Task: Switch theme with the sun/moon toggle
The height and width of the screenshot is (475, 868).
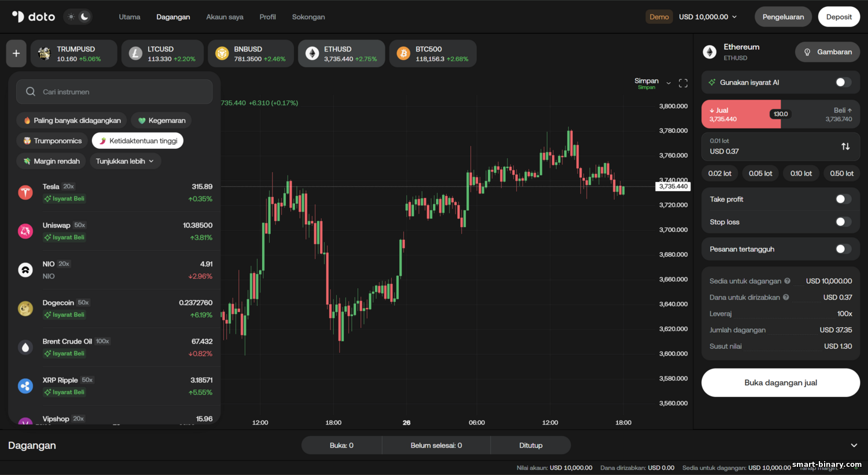Action: tap(78, 17)
